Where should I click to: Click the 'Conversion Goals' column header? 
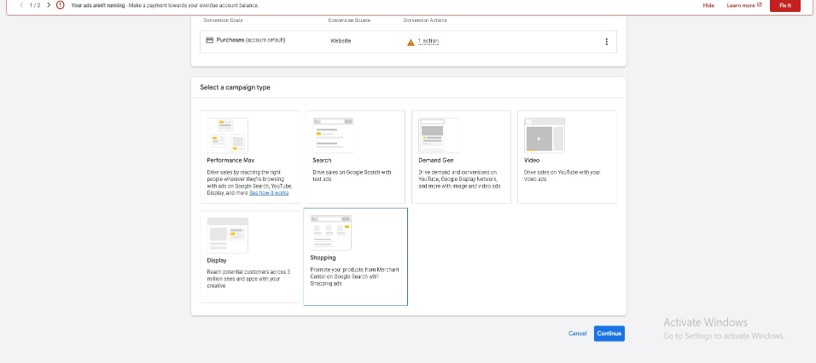(x=223, y=20)
